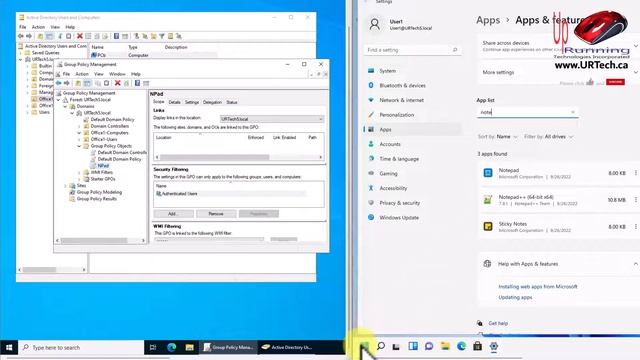The height and width of the screenshot is (360, 640).
Task: Select Group Policy Modeling in the tree
Action: tap(99, 192)
